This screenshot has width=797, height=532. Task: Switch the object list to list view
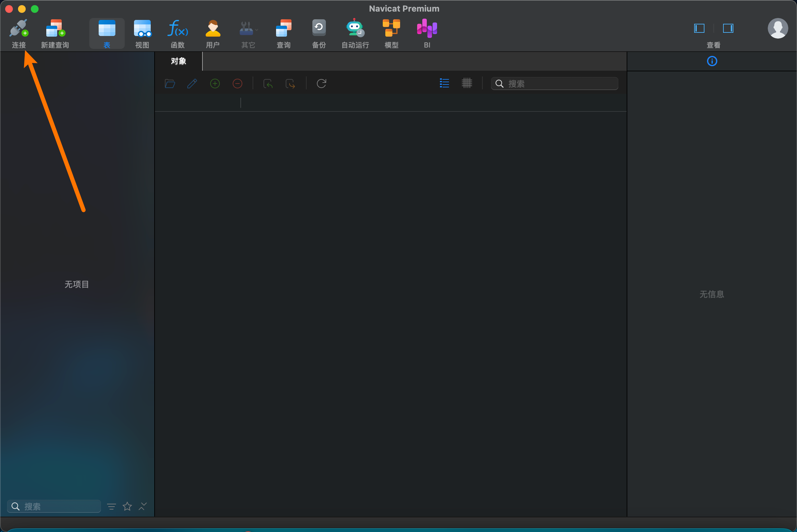[x=444, y=83]
